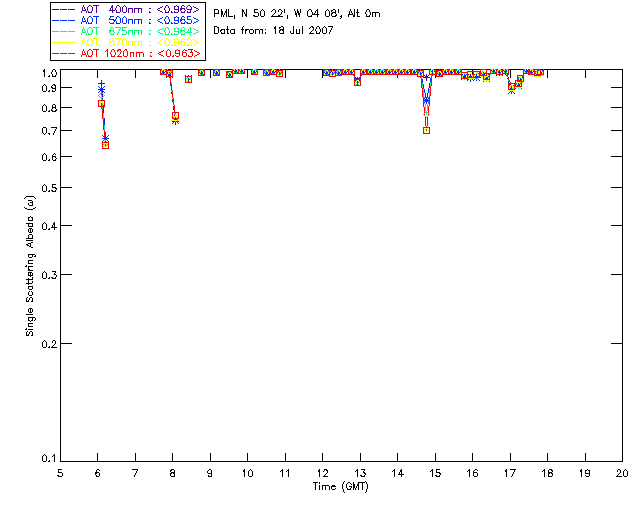Viewport: 640px width, 512px height.
Task: Click the 'Time (GMT)' x-axis title
Action: point(341,487)
